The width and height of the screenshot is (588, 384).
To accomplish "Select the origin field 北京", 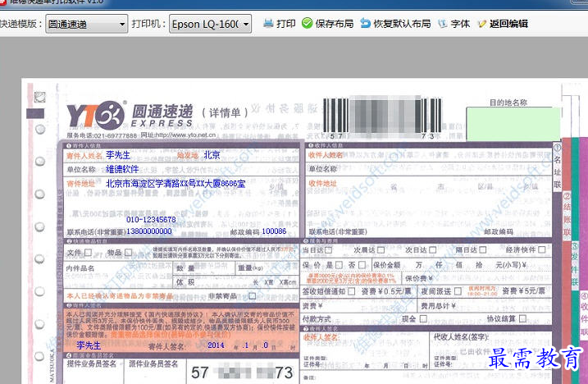I will pos(212,155).
